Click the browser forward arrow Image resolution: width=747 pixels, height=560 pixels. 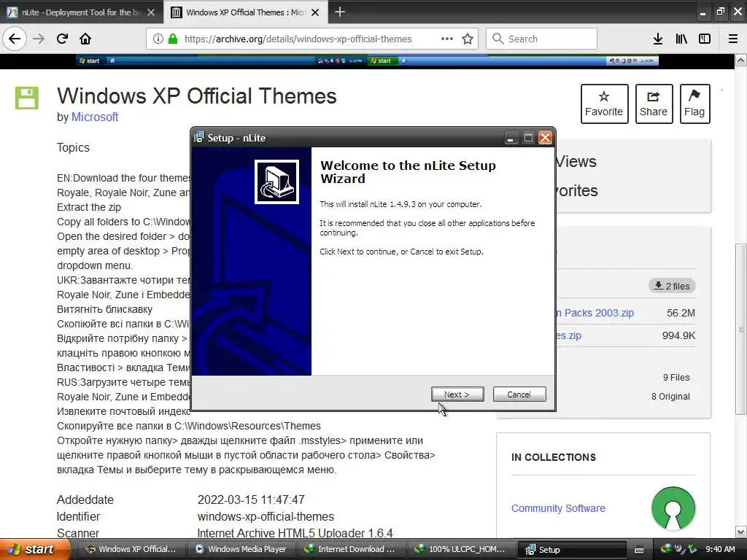click(x=39, y=39)
